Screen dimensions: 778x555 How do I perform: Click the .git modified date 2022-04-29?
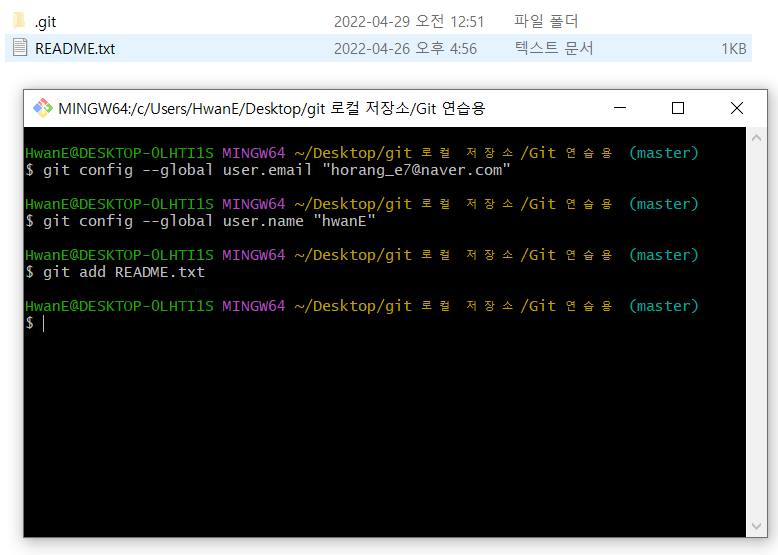tap(409, 21)
